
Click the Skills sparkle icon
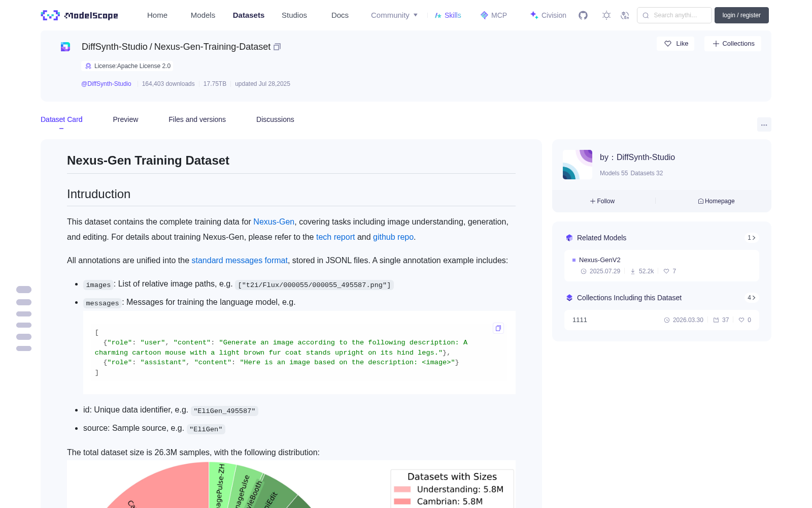(438, 15)
